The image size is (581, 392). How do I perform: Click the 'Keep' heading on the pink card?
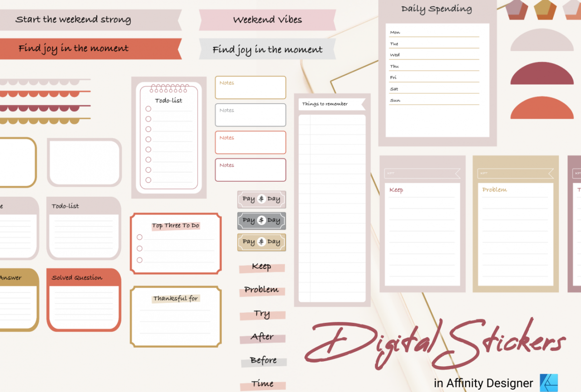[x=396, y=190]
